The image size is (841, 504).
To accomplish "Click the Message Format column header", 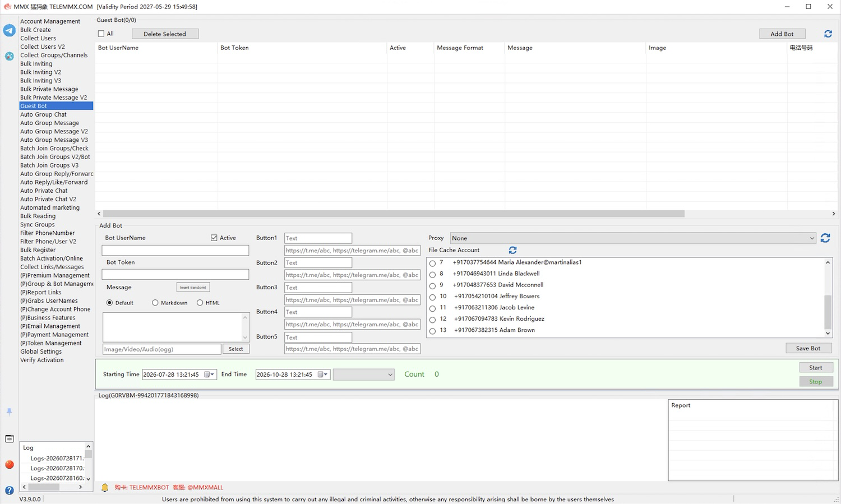I will [x=460, y=48].
